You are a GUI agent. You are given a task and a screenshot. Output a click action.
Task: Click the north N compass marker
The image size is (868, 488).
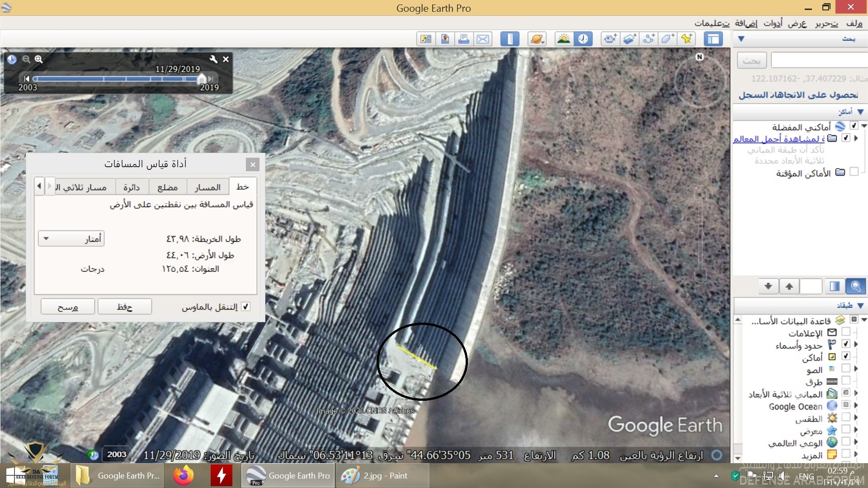699,57
